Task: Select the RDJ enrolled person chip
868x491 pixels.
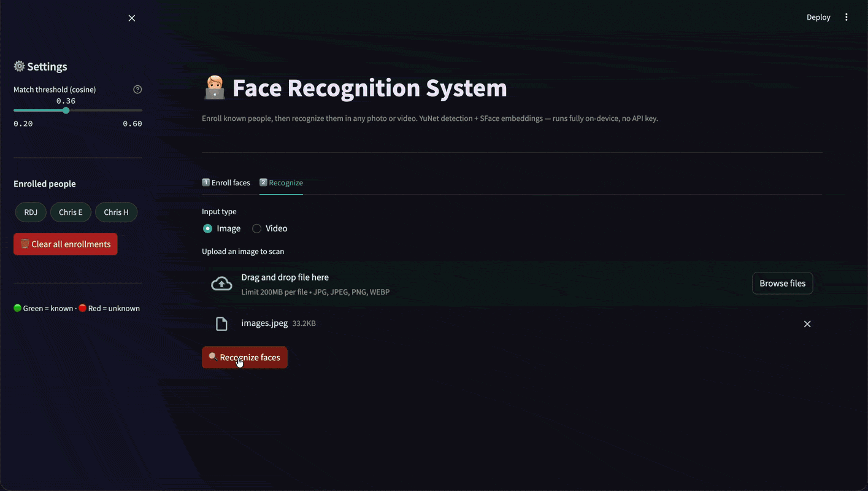Action: [31, 212]
